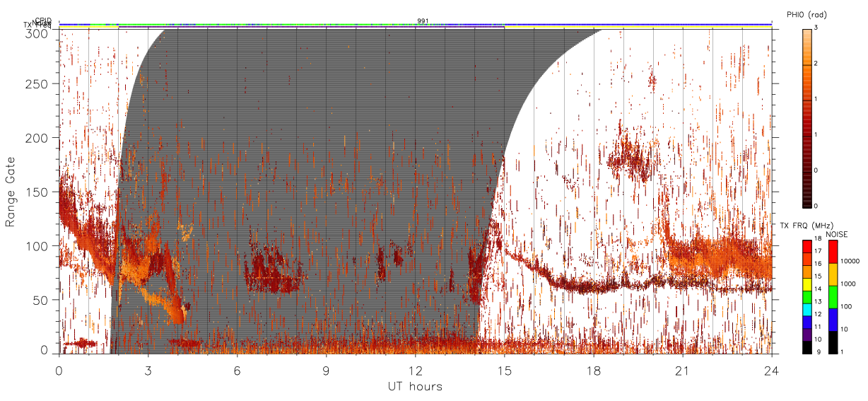The width and height of the screenshot is (868, 401).
Task: Click the '21' tick on UT hours axis
Action: tap(682, 370)
